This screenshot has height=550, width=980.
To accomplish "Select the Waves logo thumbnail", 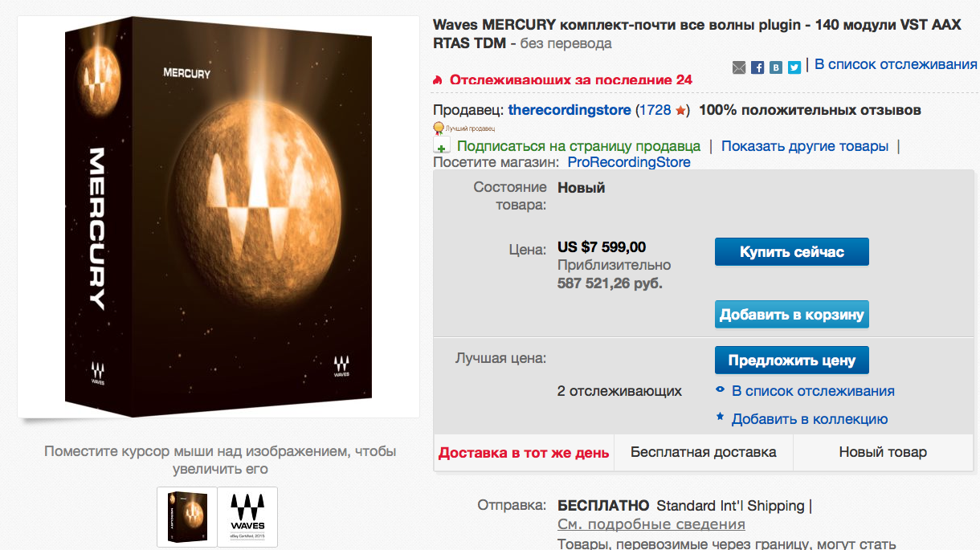I will coord(247,517).
